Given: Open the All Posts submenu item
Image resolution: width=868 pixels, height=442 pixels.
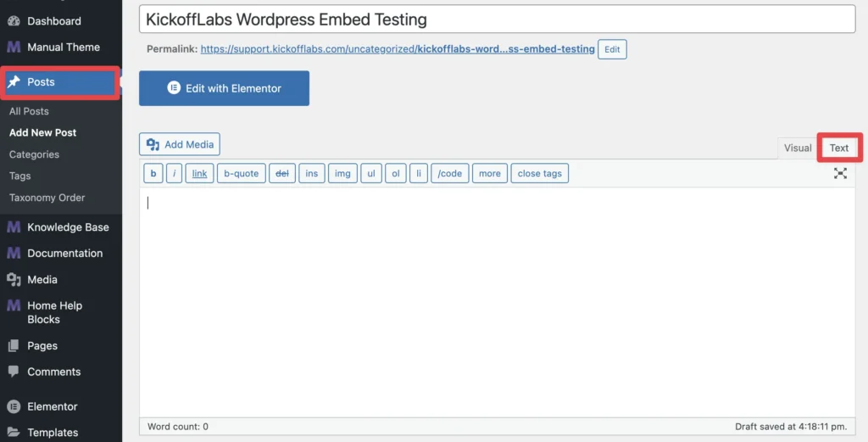Looking at the screenshot, I should pos(29,111).
